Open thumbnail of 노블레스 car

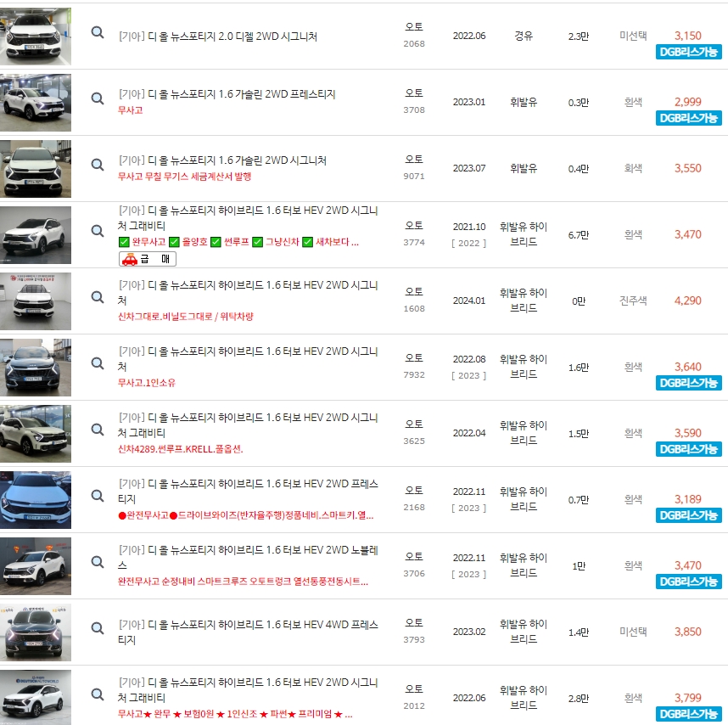point(36,566)
